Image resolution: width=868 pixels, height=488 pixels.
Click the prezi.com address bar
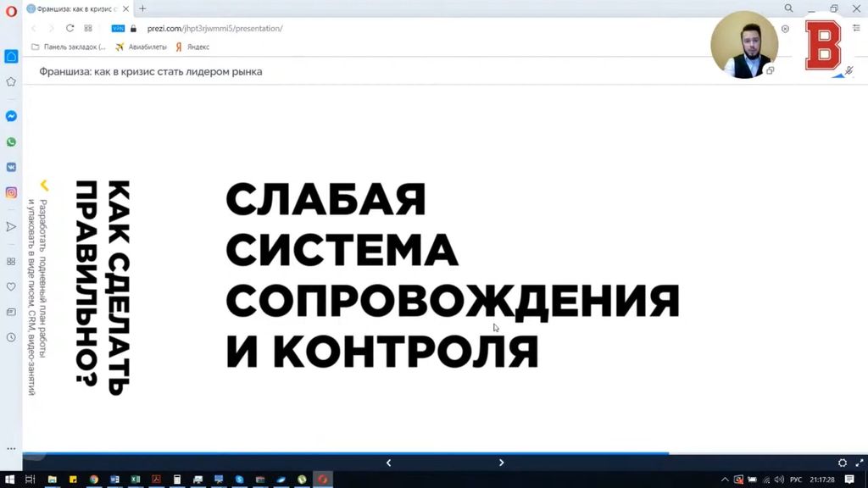click(x=214, y=28)
